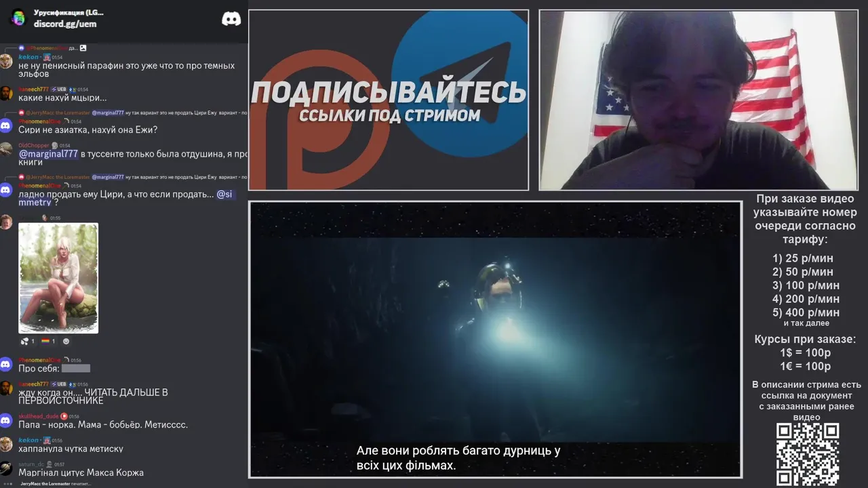
Task: Click the 'Курсы при заказе:' heading
Action: [x=806, y=340]
